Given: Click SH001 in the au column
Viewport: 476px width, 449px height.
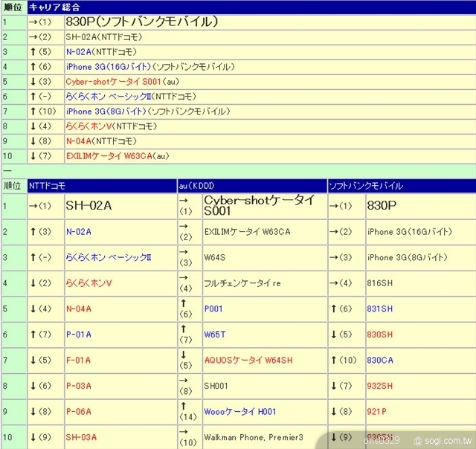Looking at the screenshot, I should (216, 386).
